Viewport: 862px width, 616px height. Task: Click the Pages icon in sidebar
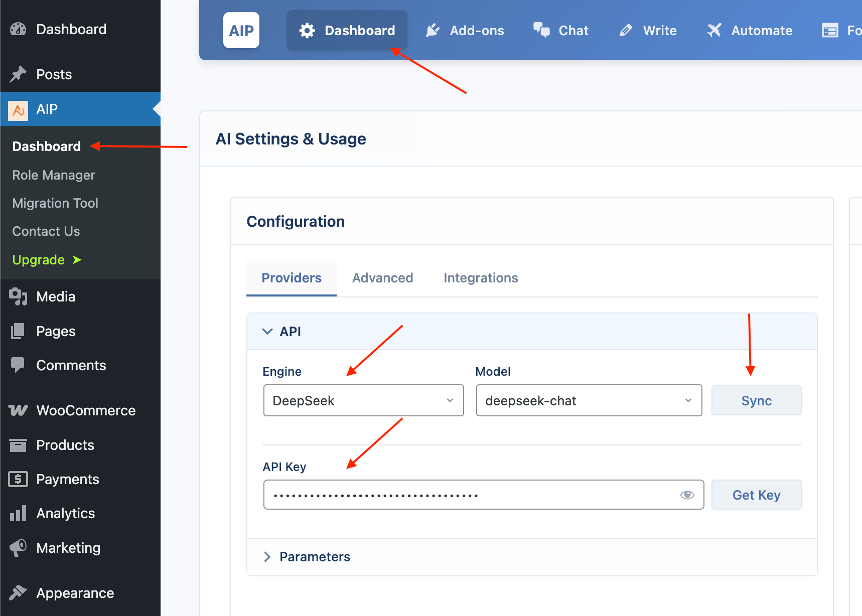pos(18,331)
